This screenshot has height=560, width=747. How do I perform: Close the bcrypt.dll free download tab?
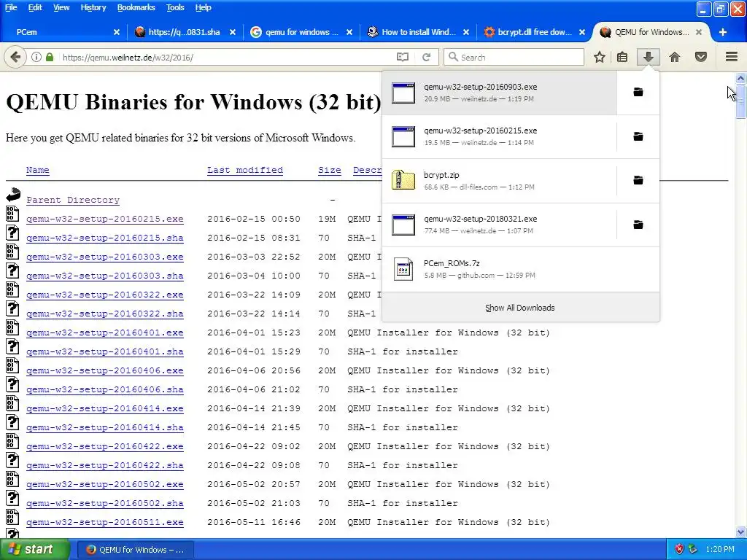582,32
